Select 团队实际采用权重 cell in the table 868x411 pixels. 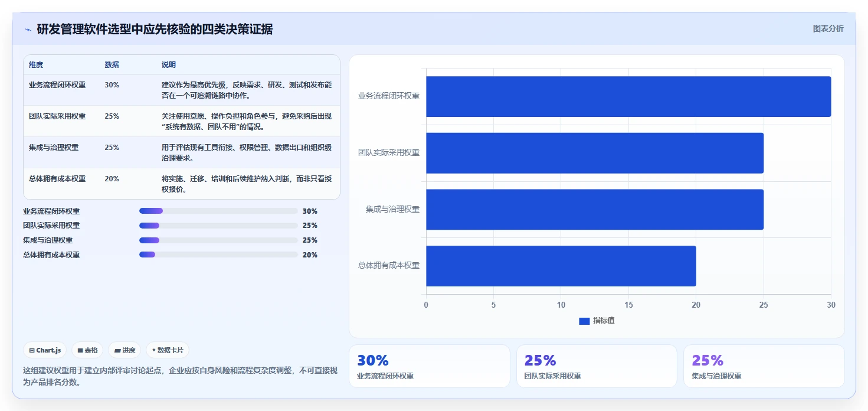pyautogui.click(x=57, y=116)
